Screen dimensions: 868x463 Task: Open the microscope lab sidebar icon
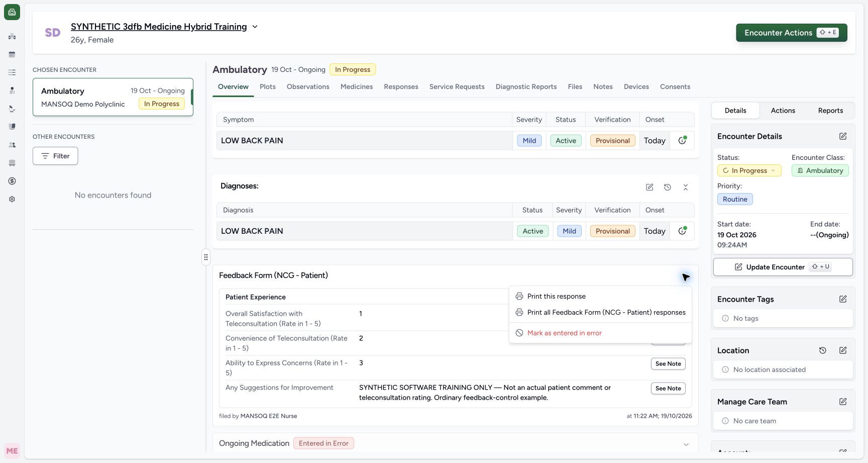[x=12, y=109]
